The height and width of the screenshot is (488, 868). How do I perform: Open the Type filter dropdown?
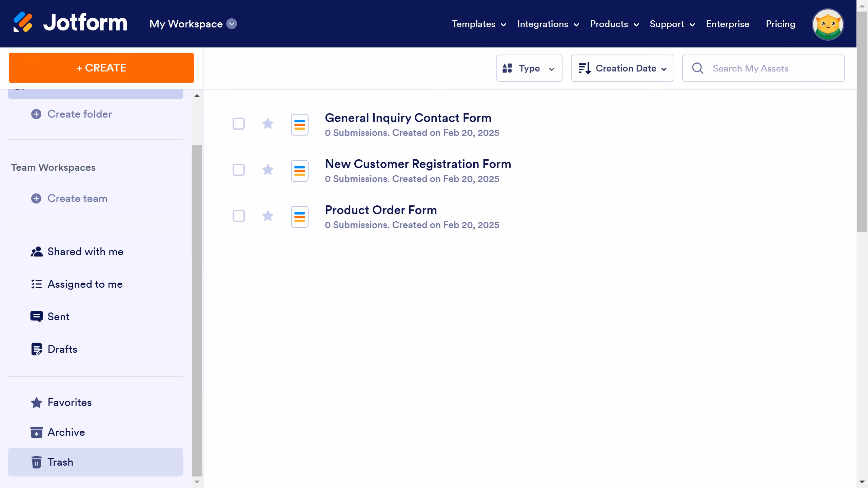point(529,68)
